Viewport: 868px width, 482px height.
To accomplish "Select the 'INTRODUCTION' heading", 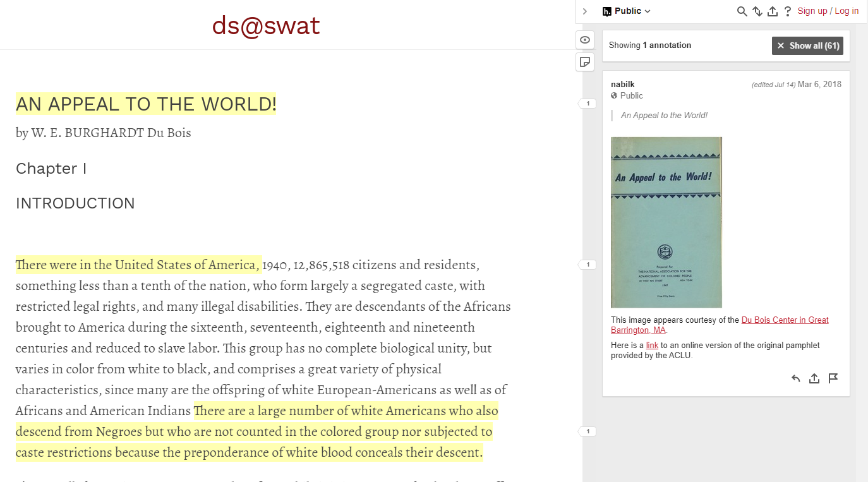I will 75,203.
